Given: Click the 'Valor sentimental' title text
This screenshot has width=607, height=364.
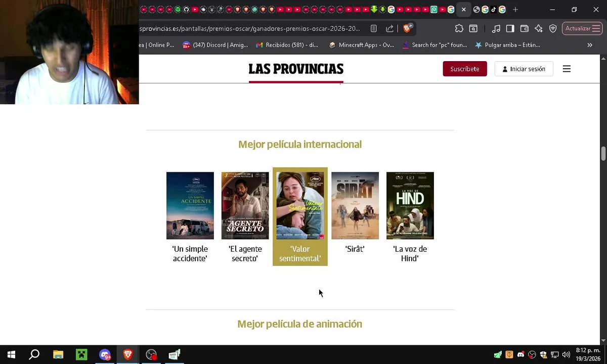Looking at the screenshot, I should (300, 254).
